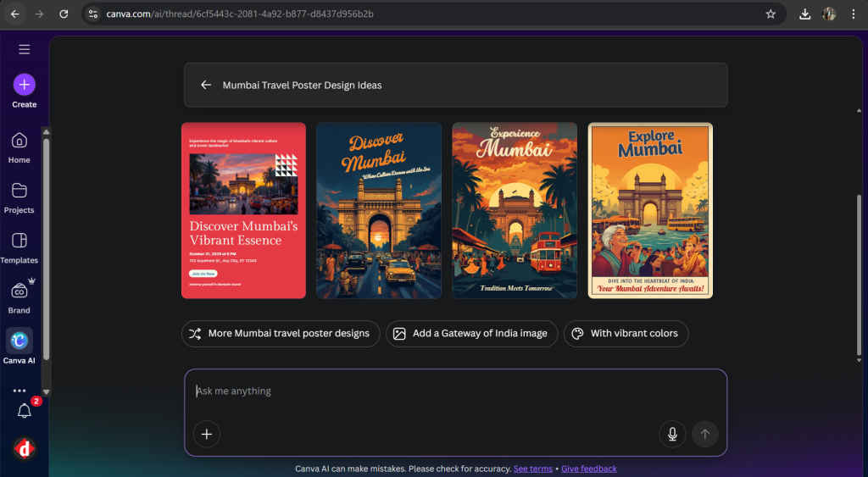Toggle the hamburger sidebar menu
This screenshot has width=868, height=477.
pyautogui.click(x=24, y=49)
